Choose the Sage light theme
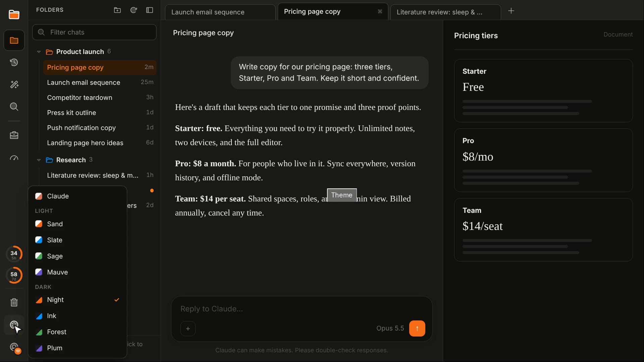This screenshot has height=362, width=644. 77,256
